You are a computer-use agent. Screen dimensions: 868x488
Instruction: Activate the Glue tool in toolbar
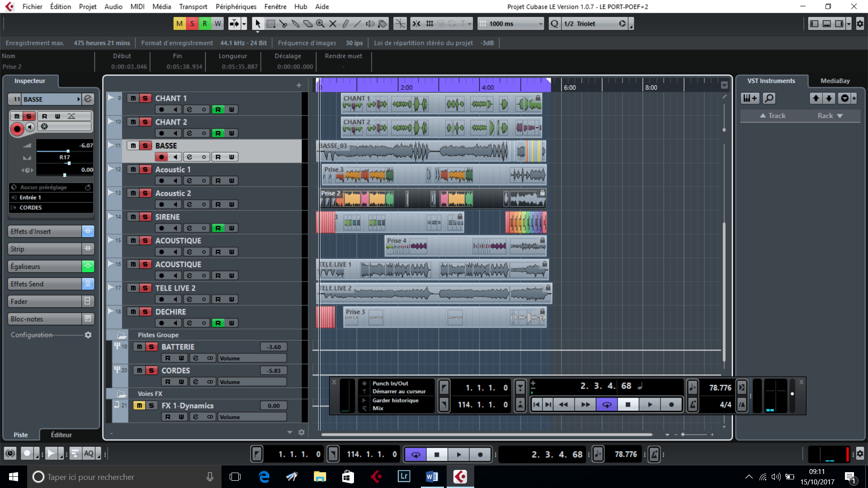296,23
